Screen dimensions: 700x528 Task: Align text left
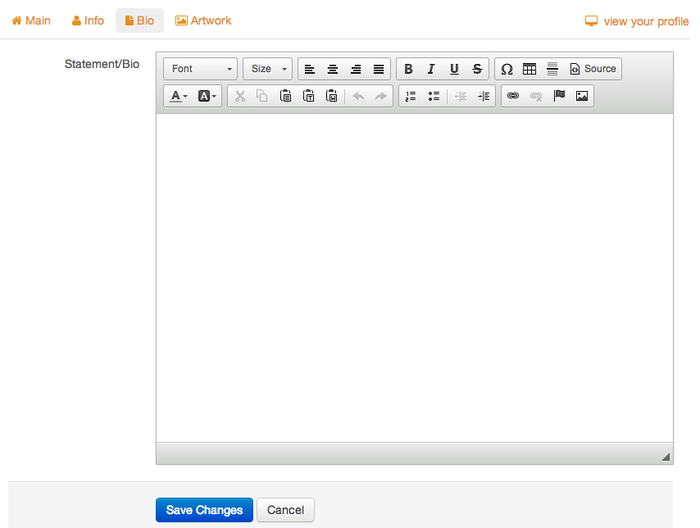pos(310,69)
